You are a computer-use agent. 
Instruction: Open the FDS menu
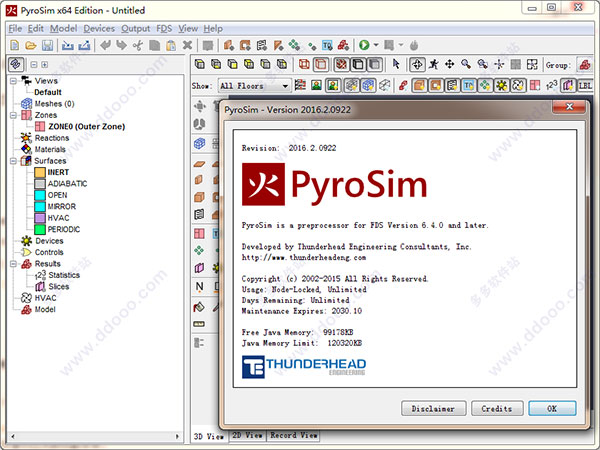point(164,29)
